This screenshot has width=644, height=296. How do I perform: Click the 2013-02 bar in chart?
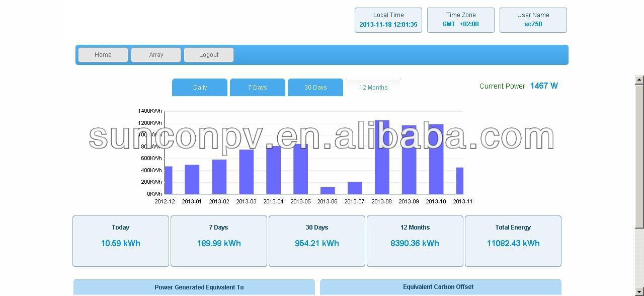point(219,177)
